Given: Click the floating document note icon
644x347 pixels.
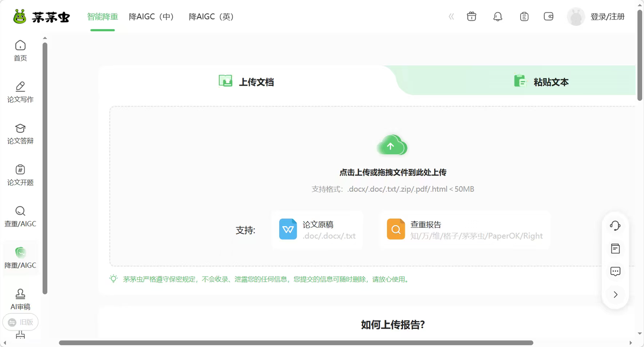Looking at the screenshot, I should [615, 248].
